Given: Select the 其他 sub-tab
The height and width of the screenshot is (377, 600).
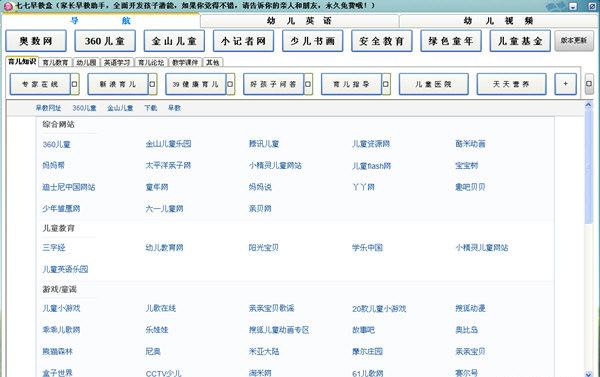Looking at the screenshot, I should point(213,62).
